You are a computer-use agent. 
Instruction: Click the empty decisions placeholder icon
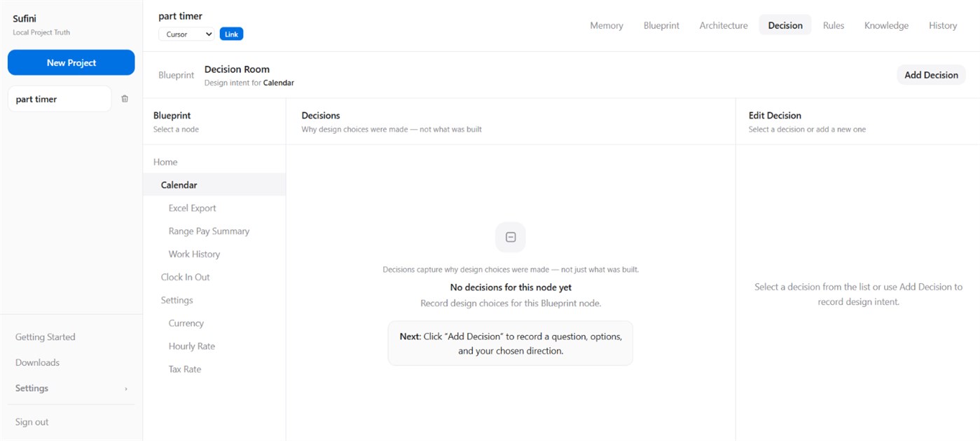pos(511,238)
